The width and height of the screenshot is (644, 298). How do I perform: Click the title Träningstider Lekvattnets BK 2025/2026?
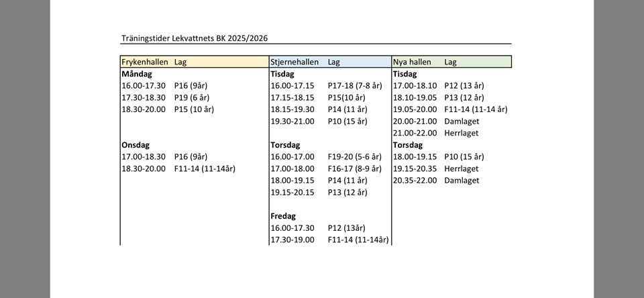(x=196, y=38)
